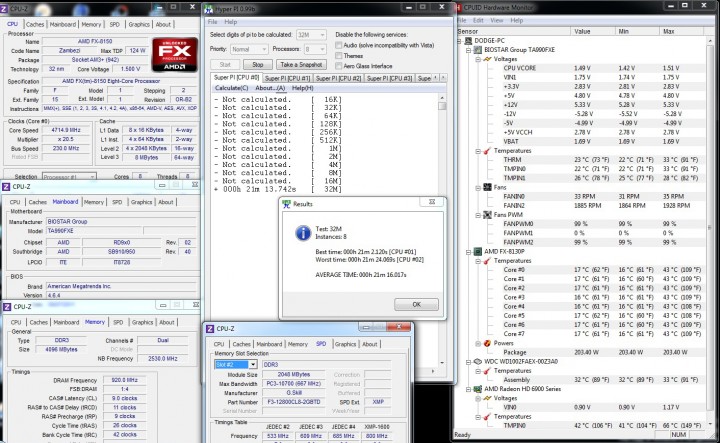The height and width of the screenshot is (443, 720).
Task: Select the WDC WD1002FAEX hard drive icon
Action: 478,361
